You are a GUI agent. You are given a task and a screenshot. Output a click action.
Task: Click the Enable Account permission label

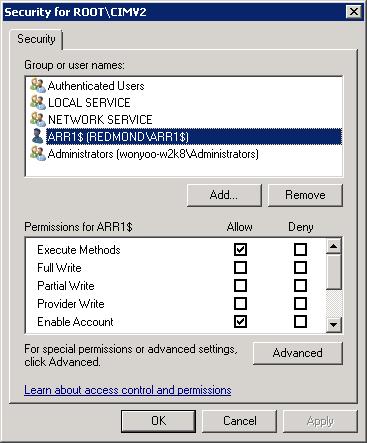(x=75, y=322)
